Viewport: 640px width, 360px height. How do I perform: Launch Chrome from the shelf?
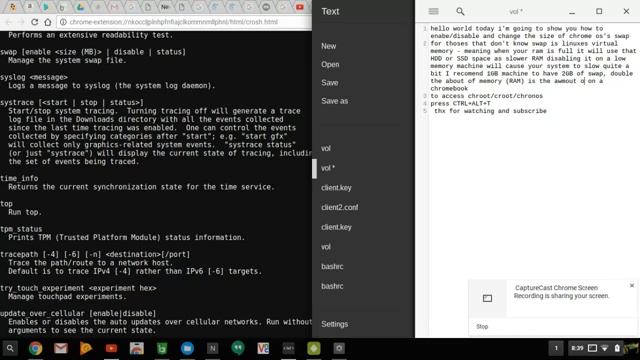36,348
